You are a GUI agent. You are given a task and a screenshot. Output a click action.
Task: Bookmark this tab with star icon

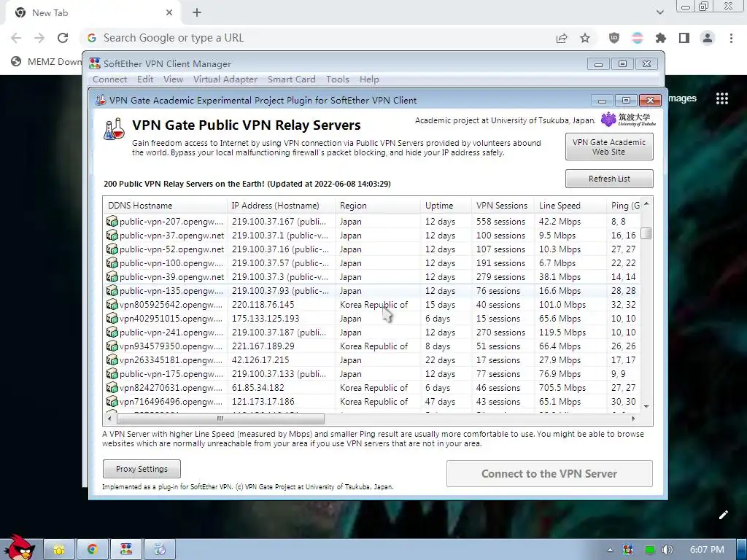coord(585,38)
